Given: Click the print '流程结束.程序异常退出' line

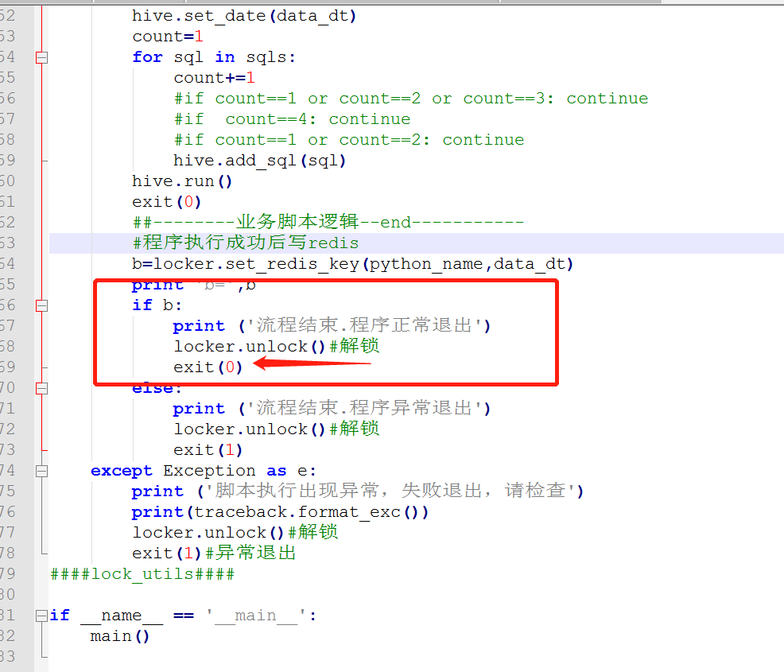Looking at the screenshot, I should pos(332,409).
